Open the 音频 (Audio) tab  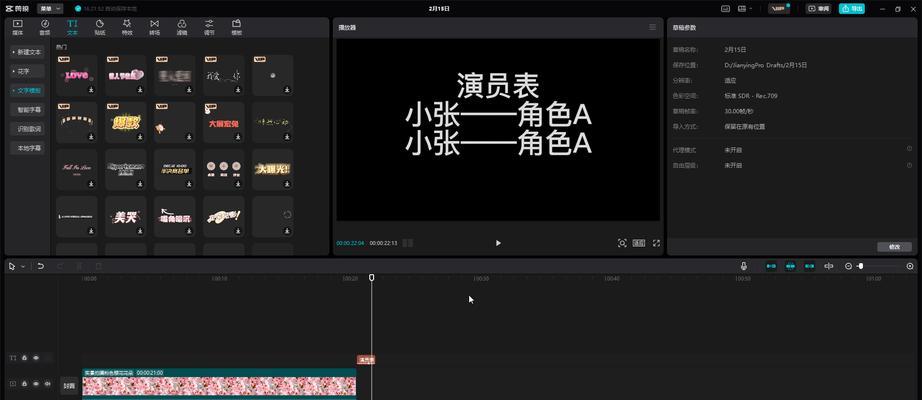(x=45, y=27)
